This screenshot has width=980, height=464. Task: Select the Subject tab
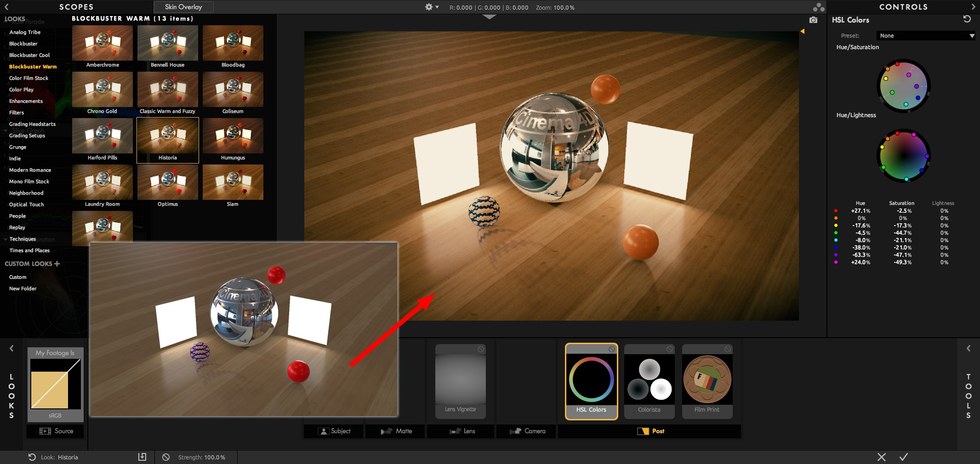(x=334, y=431)
